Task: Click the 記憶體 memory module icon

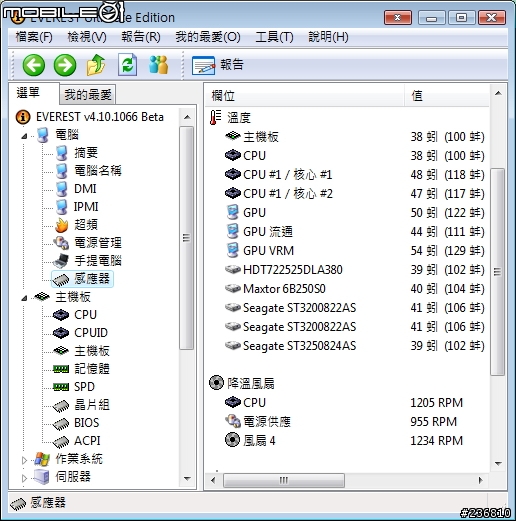Action: 61,369
